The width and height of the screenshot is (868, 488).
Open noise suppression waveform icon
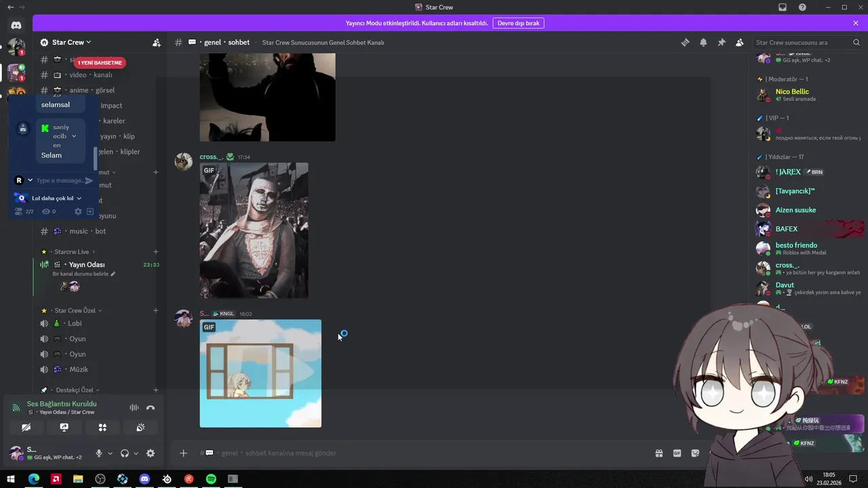134,407
